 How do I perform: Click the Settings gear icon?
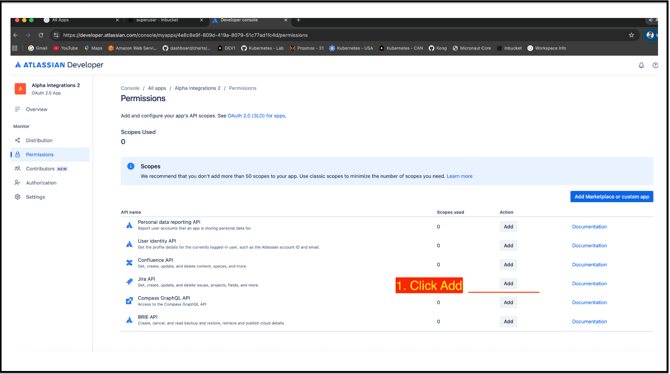18,197
